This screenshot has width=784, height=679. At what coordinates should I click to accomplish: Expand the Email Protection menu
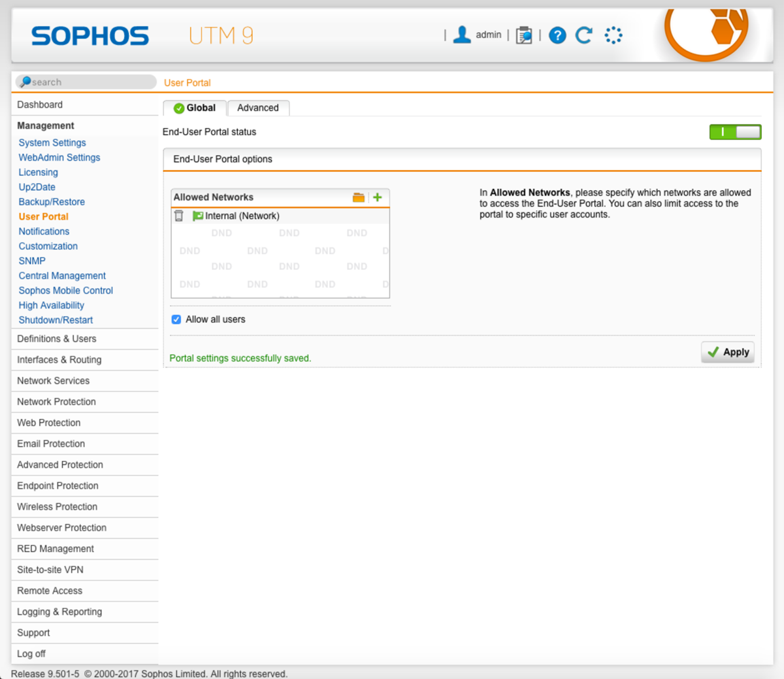[x=85, y=443]
